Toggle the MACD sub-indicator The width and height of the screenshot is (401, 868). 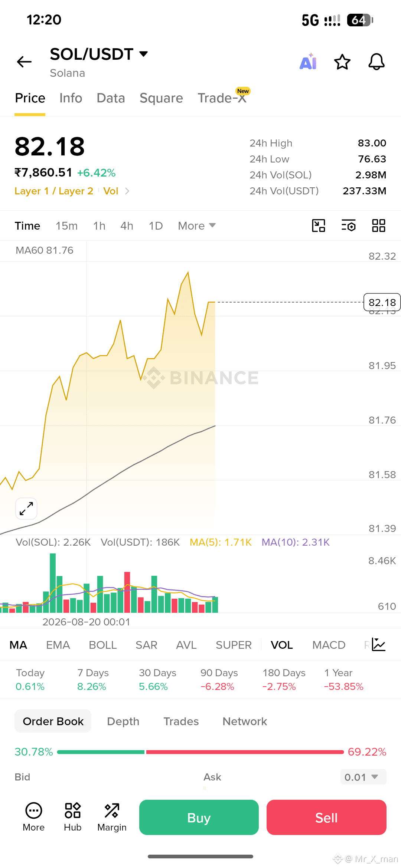[x=329, y=645]
